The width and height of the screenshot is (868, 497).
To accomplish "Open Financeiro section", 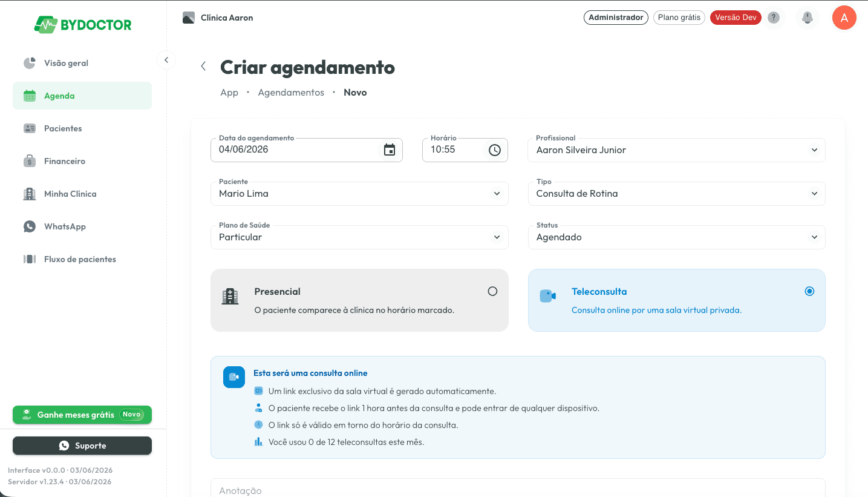I will point(82,161).
